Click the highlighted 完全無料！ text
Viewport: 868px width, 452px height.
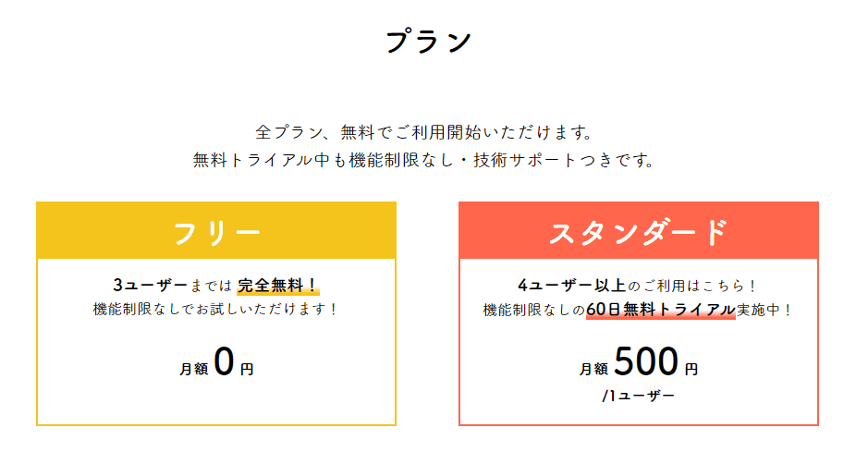tap(277, 286)
